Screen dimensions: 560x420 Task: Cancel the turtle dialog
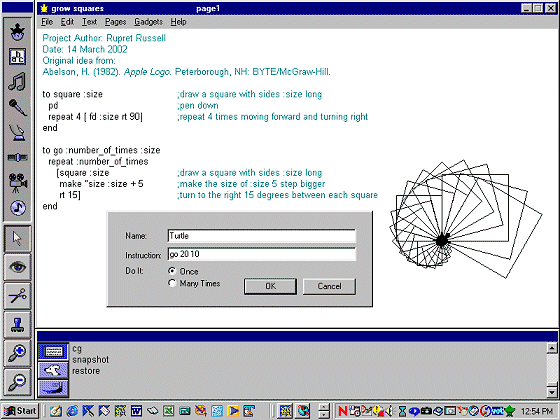coord(329,286)
